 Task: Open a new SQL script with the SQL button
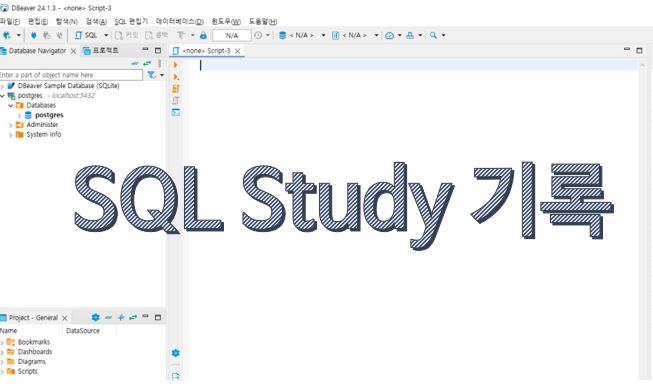click(x=86, y=35)
